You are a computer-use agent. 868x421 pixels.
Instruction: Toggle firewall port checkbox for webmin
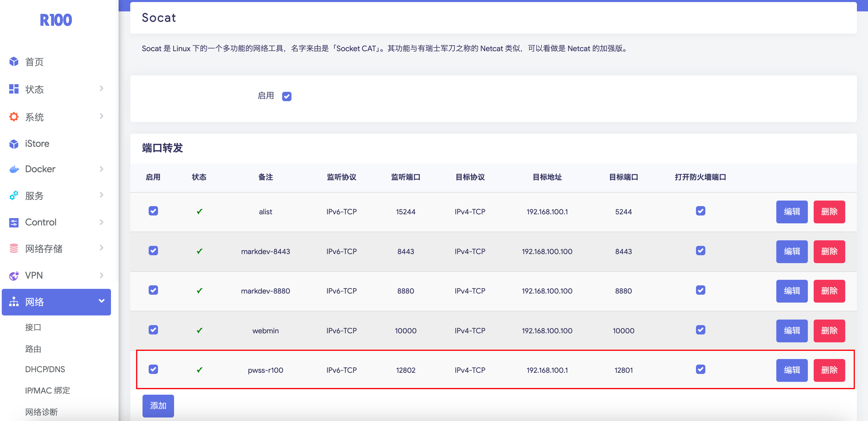click(x=700, y=330)
